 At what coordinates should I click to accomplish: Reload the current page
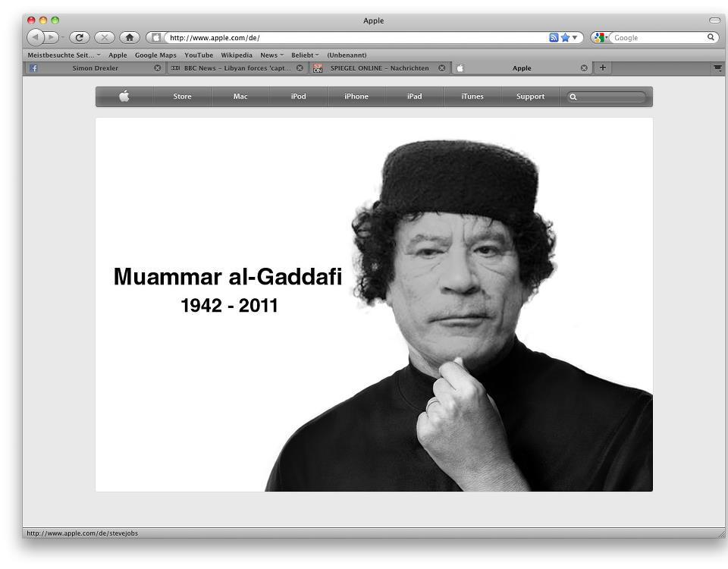tap(79, 37)
